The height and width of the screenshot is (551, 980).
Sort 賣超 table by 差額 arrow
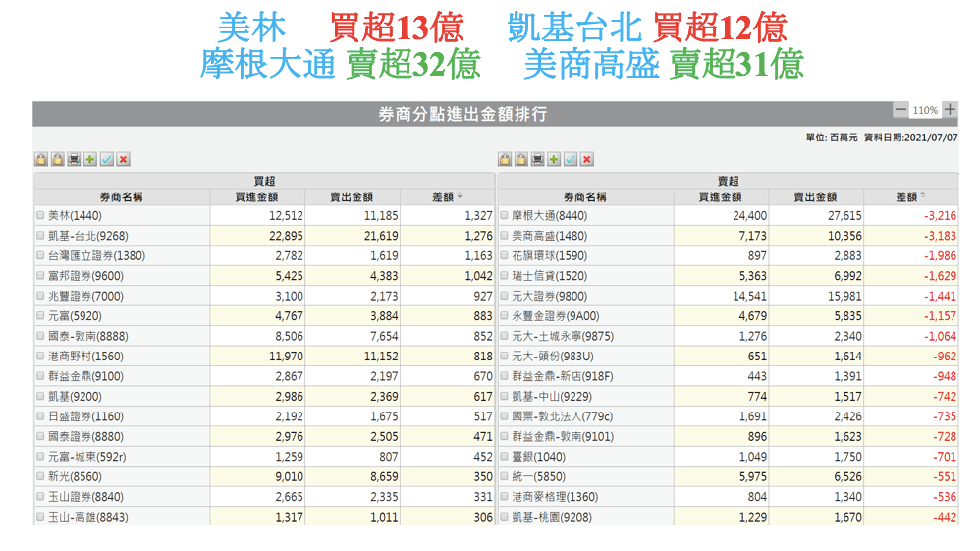[x=923, y=196]
